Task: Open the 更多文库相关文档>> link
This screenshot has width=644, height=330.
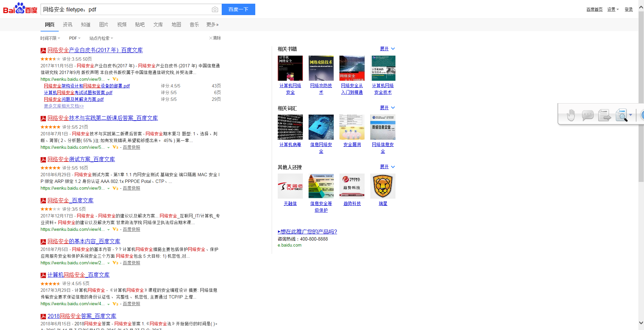Action: (x=64, y=106)
